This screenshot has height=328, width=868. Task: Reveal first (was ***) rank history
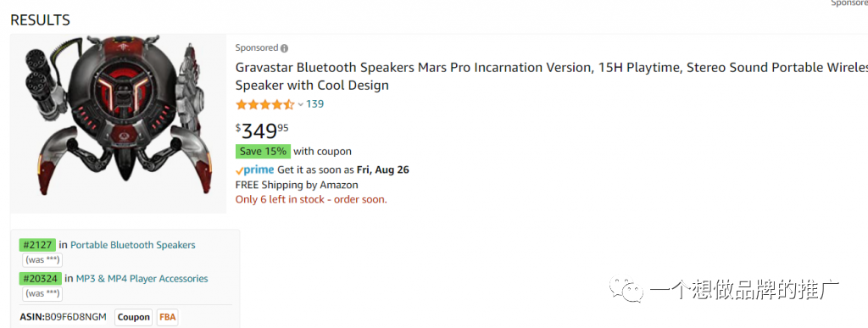click(42, 260)
